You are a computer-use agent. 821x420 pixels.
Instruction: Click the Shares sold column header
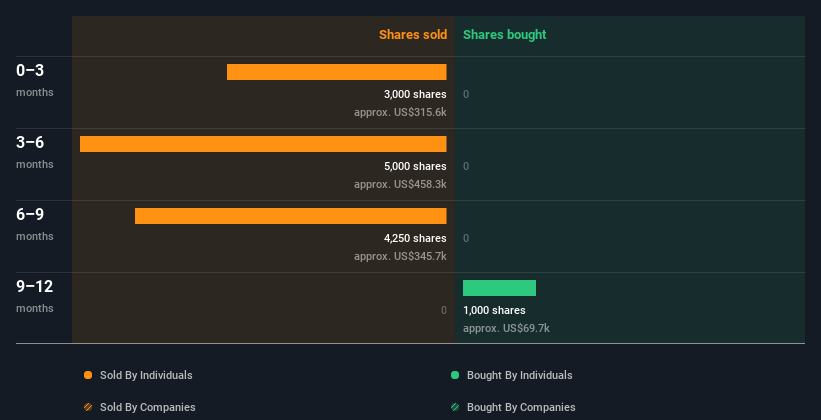[413, 35]
